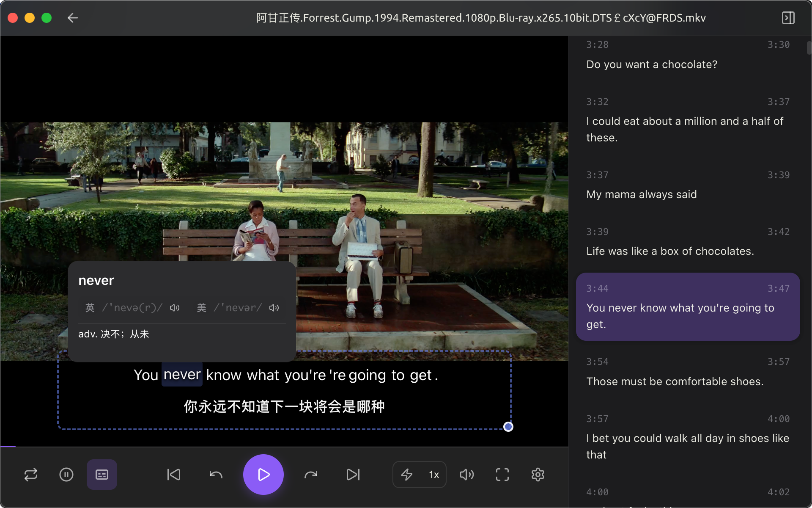Open the playback speed lightning icon
Image resolution: width=812 pixels, height=508 pixels.
coord(406,475)
